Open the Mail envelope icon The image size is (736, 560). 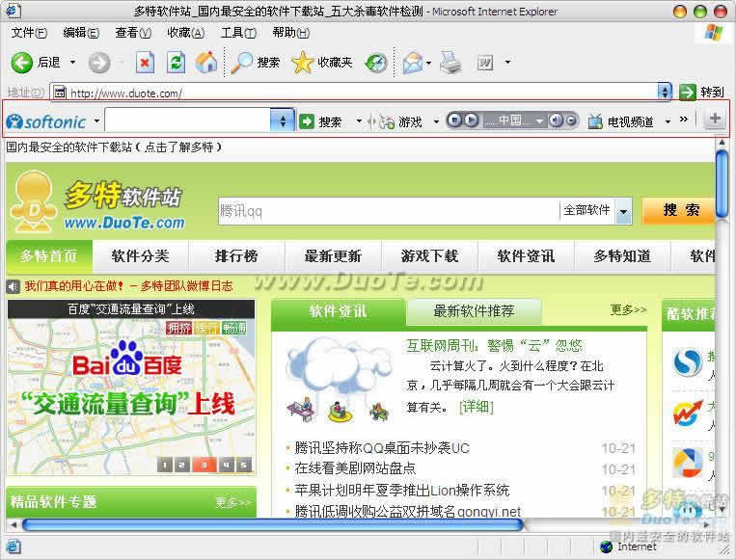[412, 63]
